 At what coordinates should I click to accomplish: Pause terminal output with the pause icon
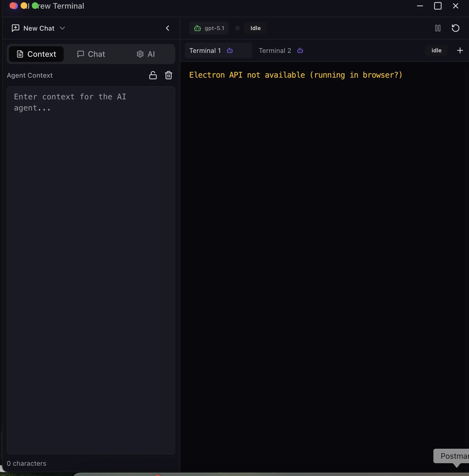coord(438,28)
